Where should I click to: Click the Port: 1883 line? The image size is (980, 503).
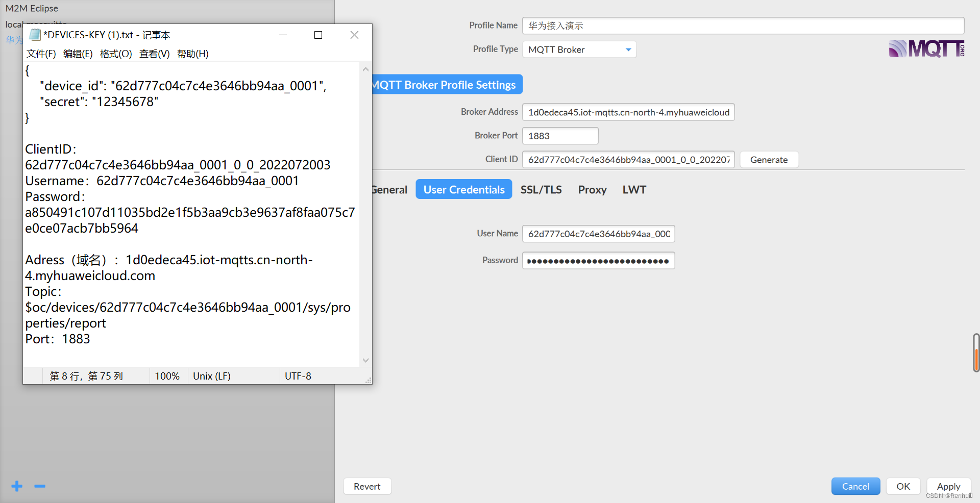[58, 339]
